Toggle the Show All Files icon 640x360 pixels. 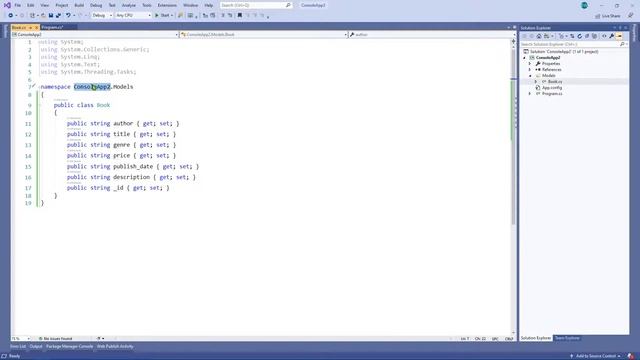click(594, 36)
